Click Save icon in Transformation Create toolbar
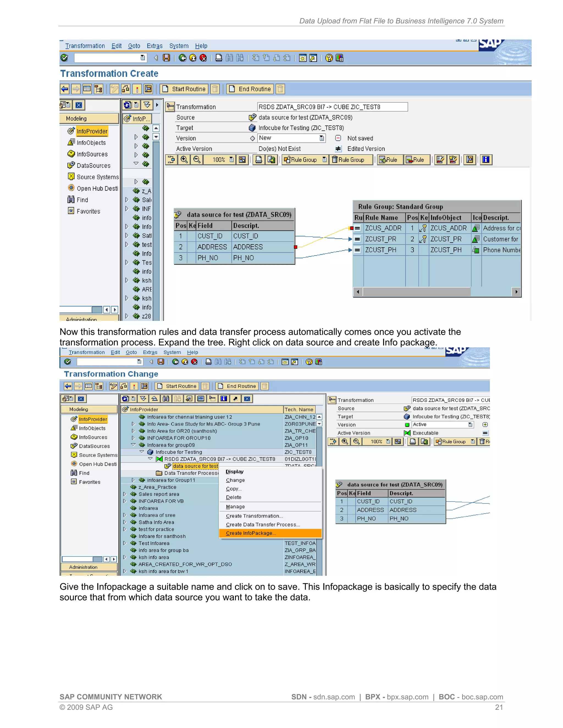This screenshot has width=563, height=728. pos(166,58)
